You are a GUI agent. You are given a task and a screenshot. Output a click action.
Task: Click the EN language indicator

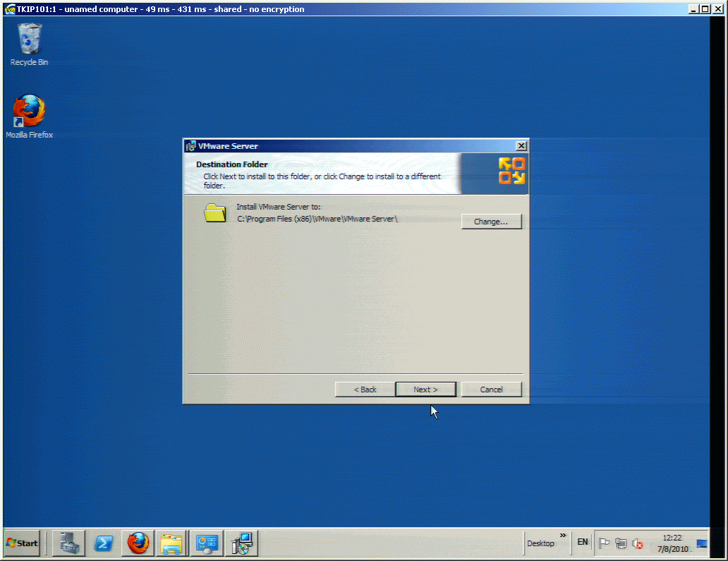(582, 542)
